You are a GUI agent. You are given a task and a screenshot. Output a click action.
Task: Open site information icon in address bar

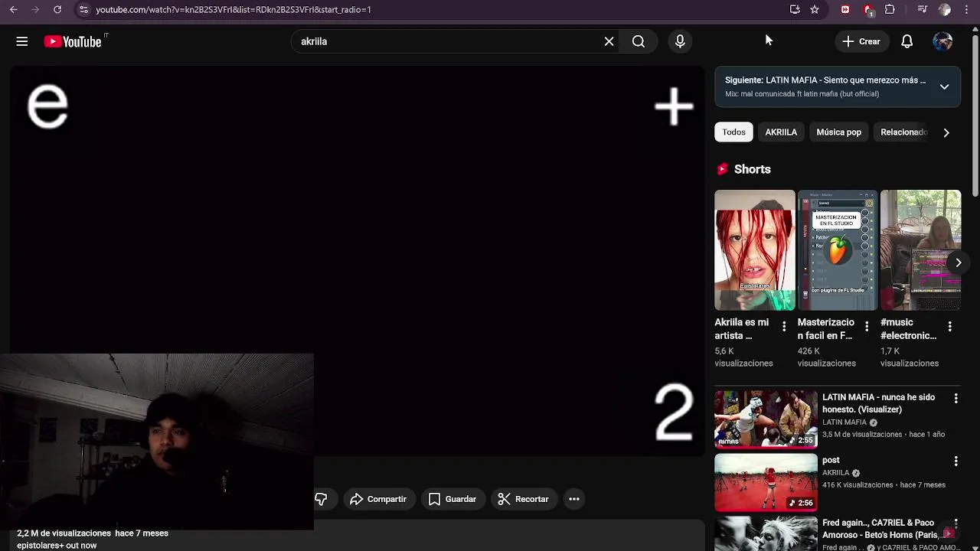[83, 9]
